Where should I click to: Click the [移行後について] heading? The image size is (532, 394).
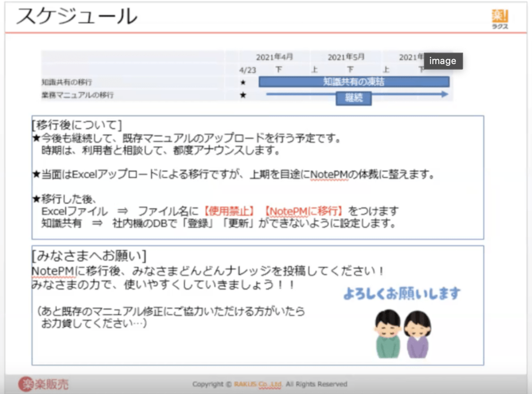coord(77,125)
